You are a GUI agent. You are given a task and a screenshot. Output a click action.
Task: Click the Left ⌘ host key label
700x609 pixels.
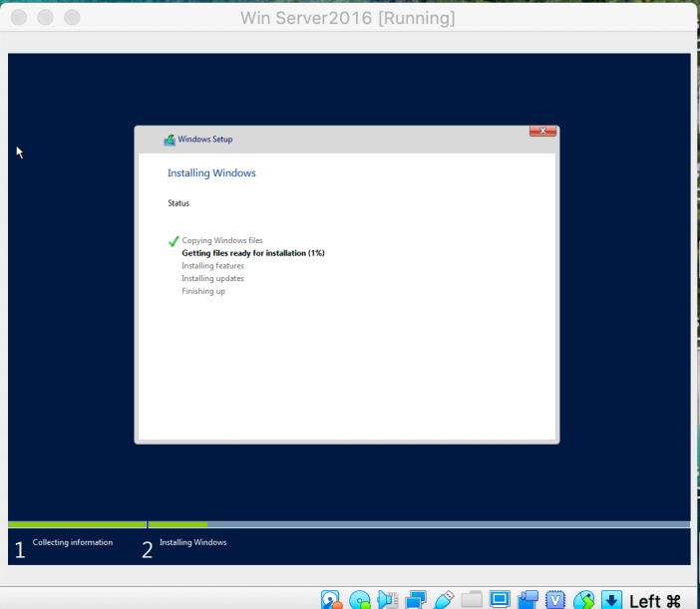(x=655, y=601)
